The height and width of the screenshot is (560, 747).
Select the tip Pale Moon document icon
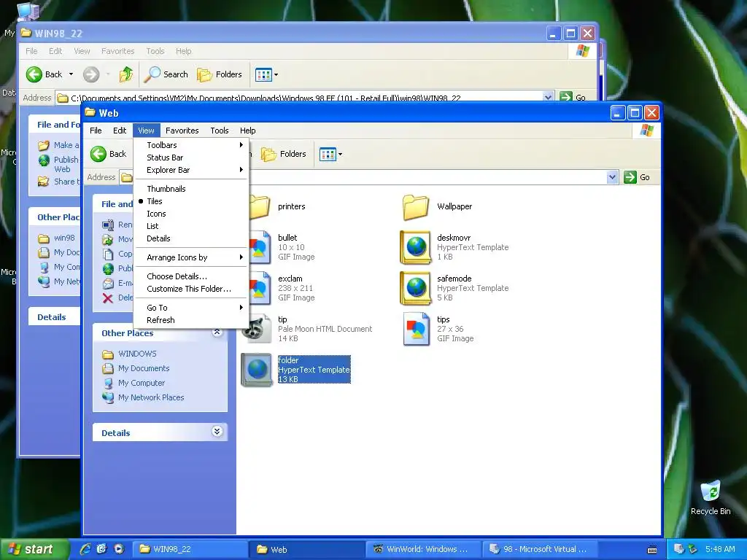tap(256, 329)
